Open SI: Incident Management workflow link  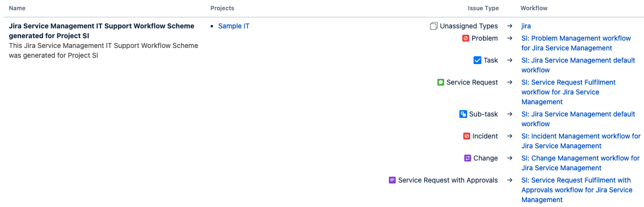point(581,141)
